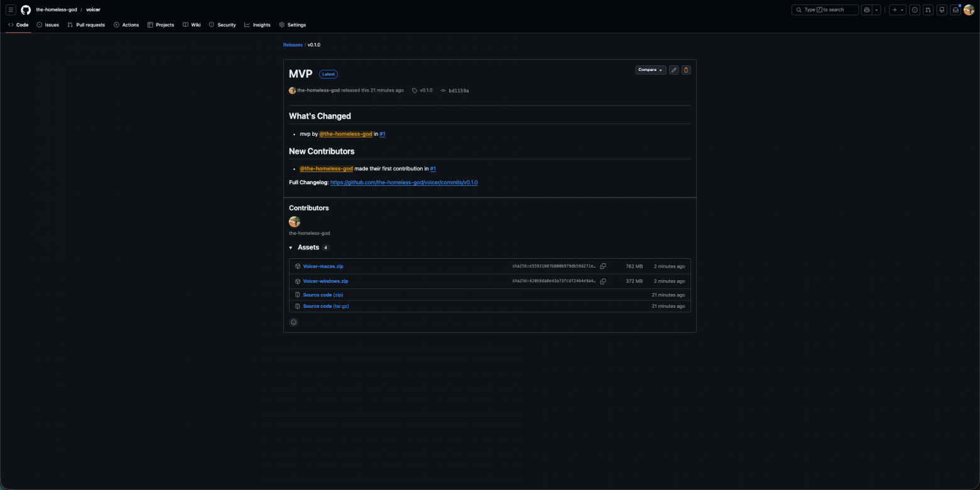Edit the MVP release with pencil icon
This screenshot has width=980, height=490.
[674, 70]
